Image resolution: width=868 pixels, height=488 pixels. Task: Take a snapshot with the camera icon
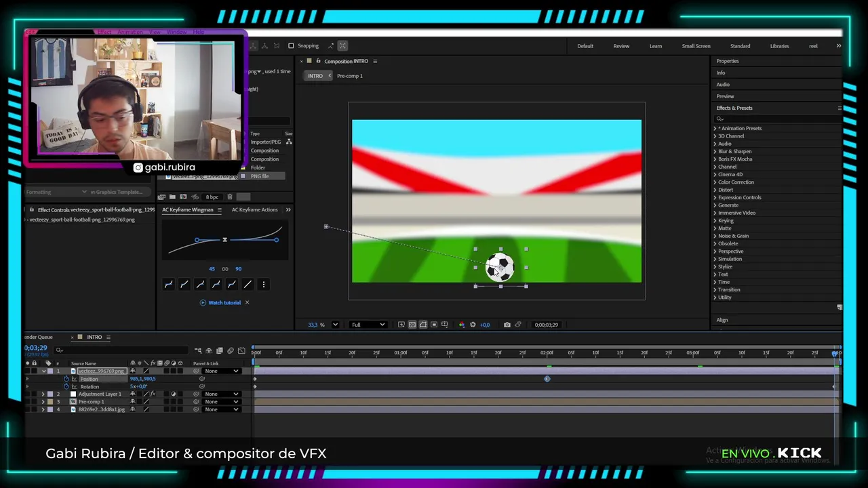click(507, 325)
